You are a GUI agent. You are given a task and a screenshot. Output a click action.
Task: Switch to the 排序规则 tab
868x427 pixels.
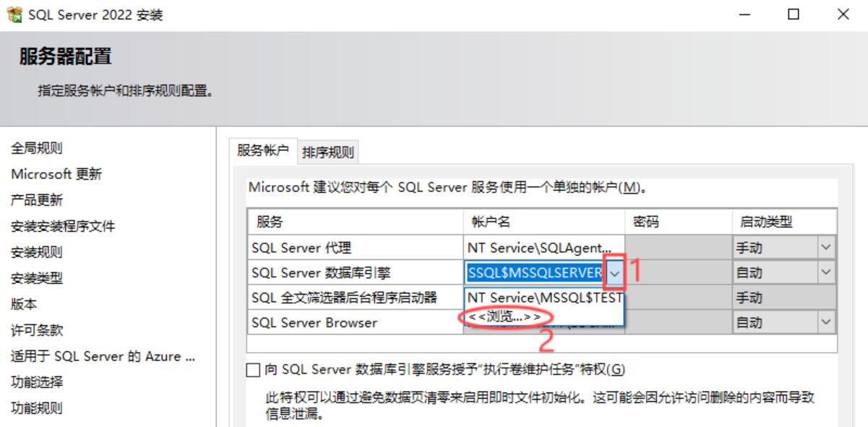tap(328, 152)
